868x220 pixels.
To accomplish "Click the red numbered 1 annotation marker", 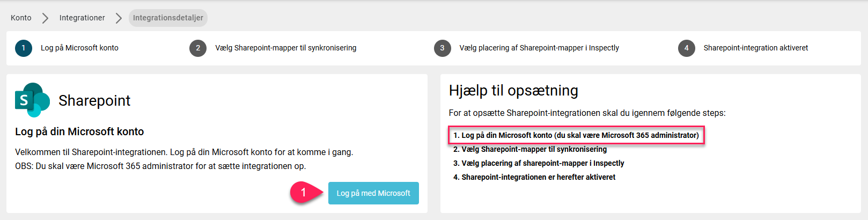I will point(304,193).
